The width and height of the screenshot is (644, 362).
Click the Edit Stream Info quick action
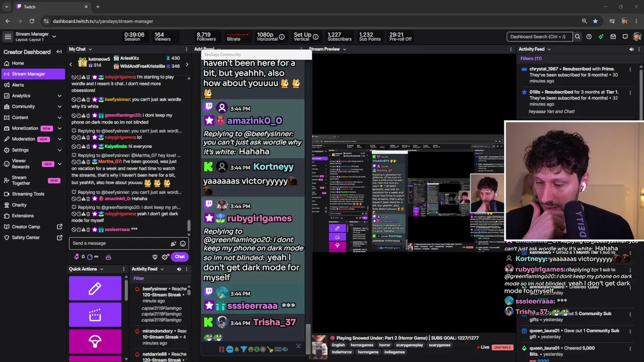click(x=95, y=288)
